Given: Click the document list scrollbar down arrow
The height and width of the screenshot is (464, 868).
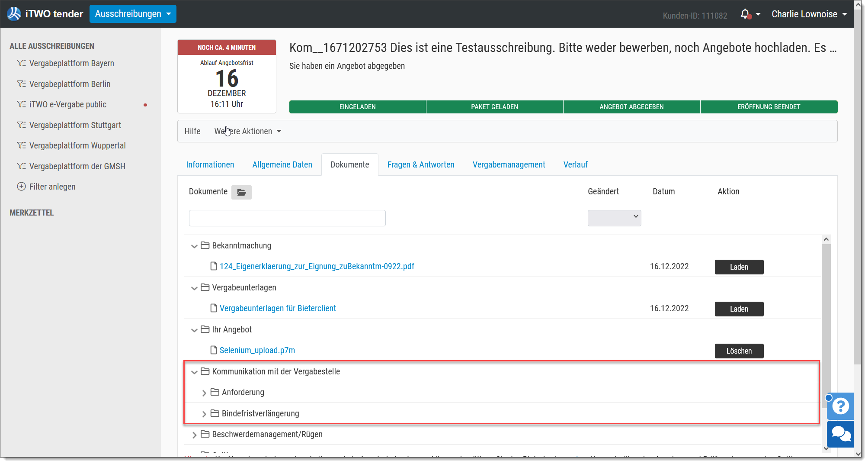Looking at the screenshot, I should [x=826, y=448].
